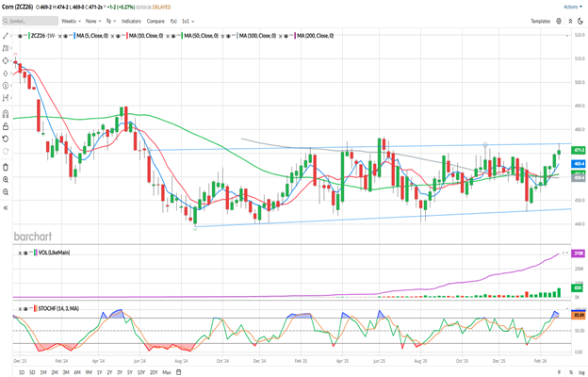Screen dimensions: 588x377
Task: Toggle the magnet snap mode
Action: tap(6, 114)
